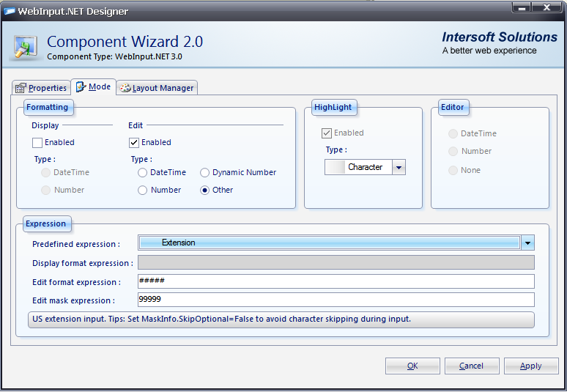Viewport: 567px width, 392px height.
Task: Select the Other edit type option
Action: [x=205, y=191]
